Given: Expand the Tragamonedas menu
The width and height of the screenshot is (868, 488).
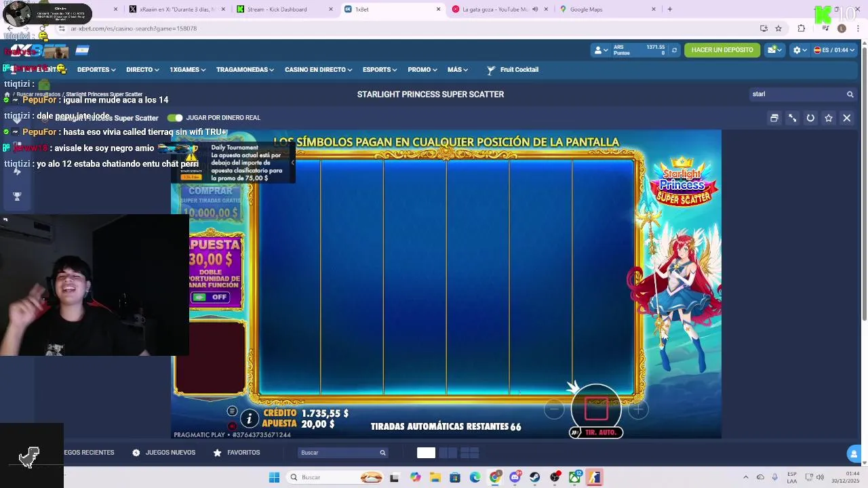Looking at the screenshot, I should point(245,70).
